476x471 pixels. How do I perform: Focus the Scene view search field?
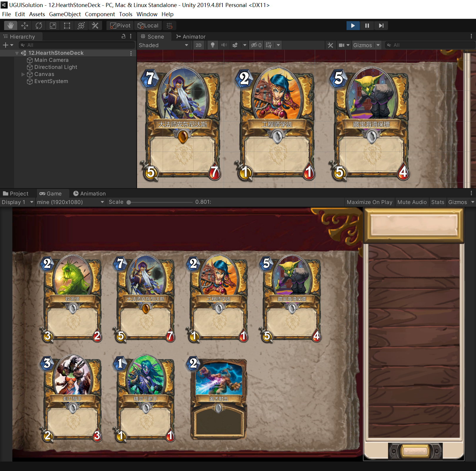(x=430, y=45)
